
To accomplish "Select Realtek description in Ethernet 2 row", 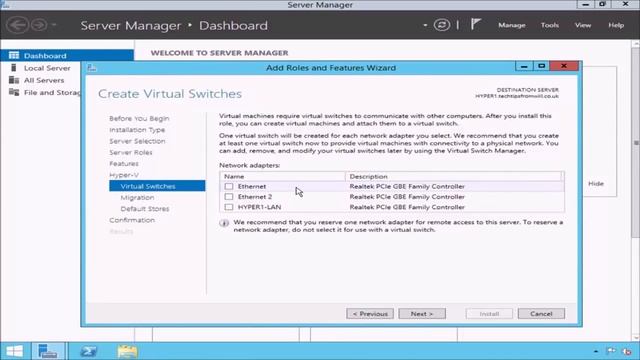I will [407, 197].
